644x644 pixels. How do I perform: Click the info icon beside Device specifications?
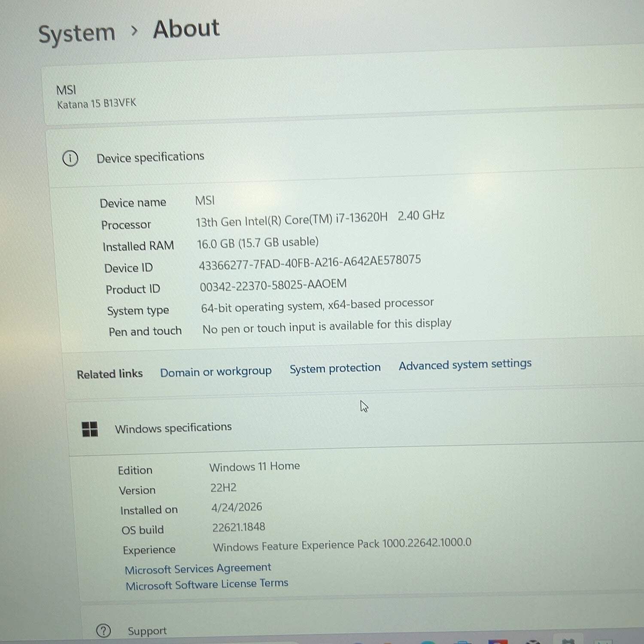point(70,158)
